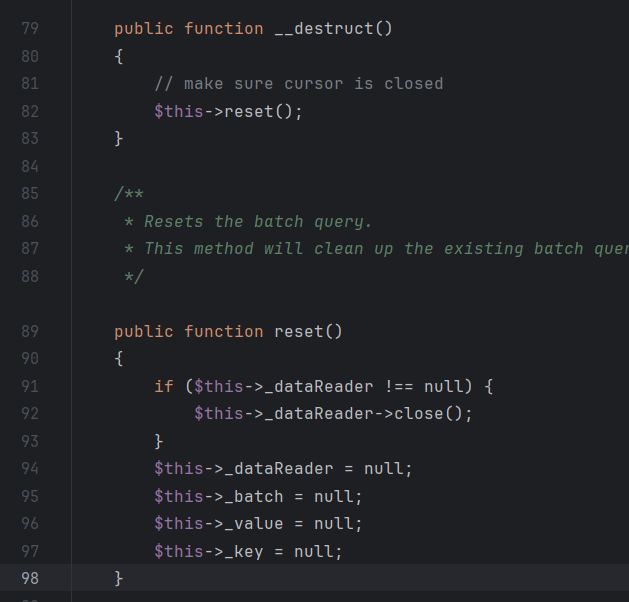This screenshot has height=602, width=629.
Task: Click the close() method call
Action: tap(423, 413)
